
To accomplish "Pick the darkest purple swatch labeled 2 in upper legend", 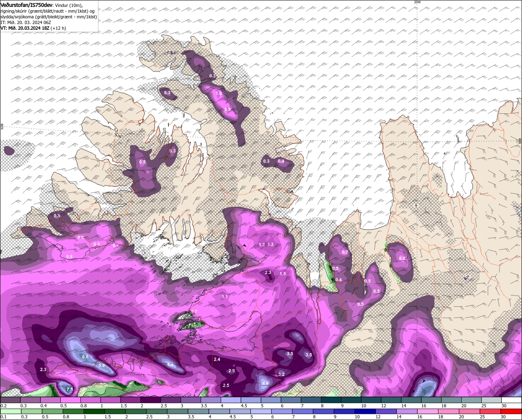I will (x=150, y=400).
